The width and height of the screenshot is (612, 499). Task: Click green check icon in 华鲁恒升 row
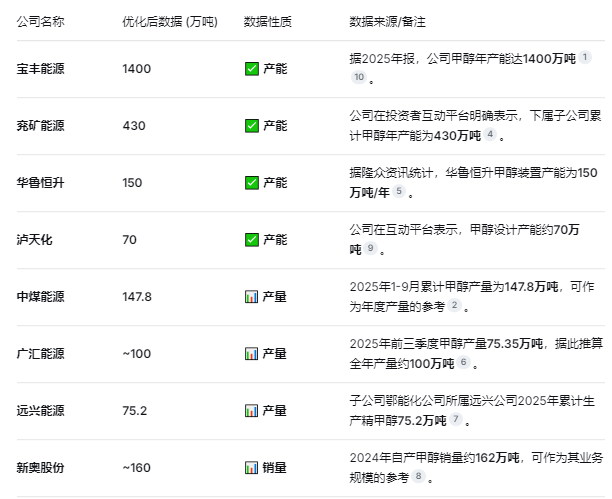pyautogui.click(x=252, y=183)
